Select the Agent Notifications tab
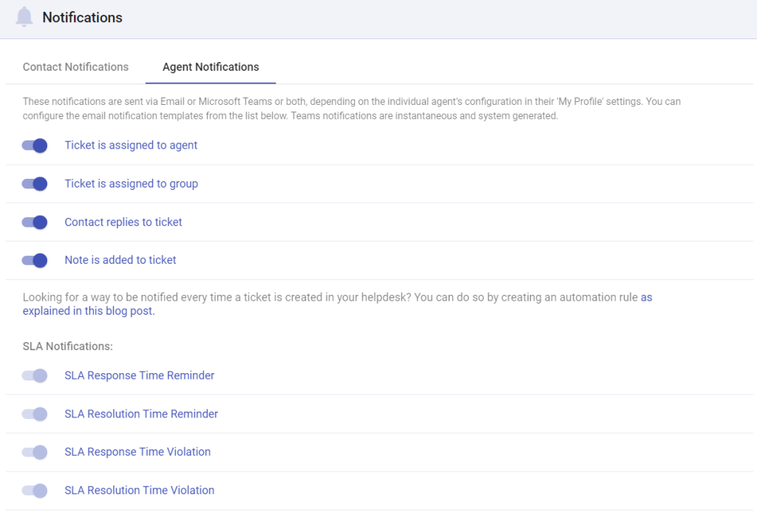The image size is (757, 532). 211,66
